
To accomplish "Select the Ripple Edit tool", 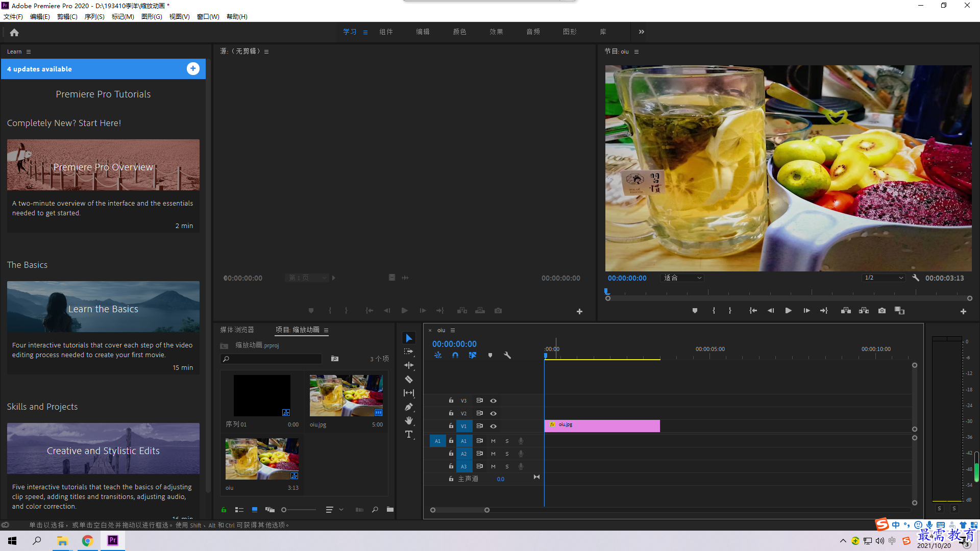I will [x=409, y=365].
